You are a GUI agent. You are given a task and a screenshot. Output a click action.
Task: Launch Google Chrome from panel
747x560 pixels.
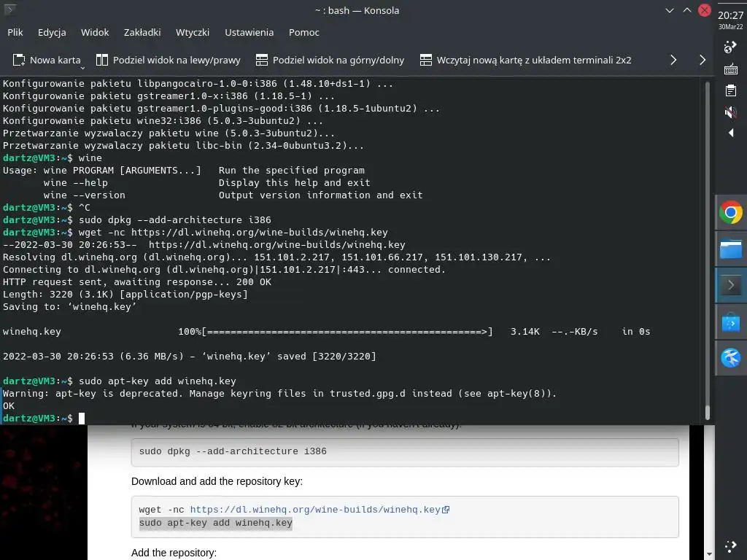click(731, 212)
